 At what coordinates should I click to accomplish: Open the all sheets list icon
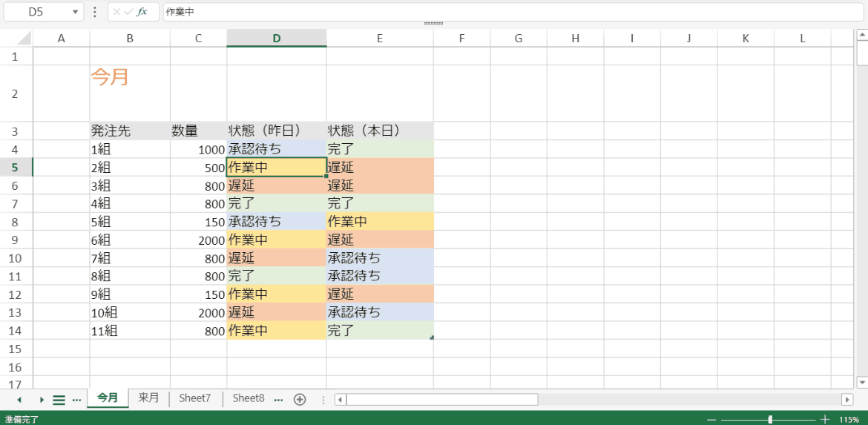pyautogui.click(x=59, y=400)
